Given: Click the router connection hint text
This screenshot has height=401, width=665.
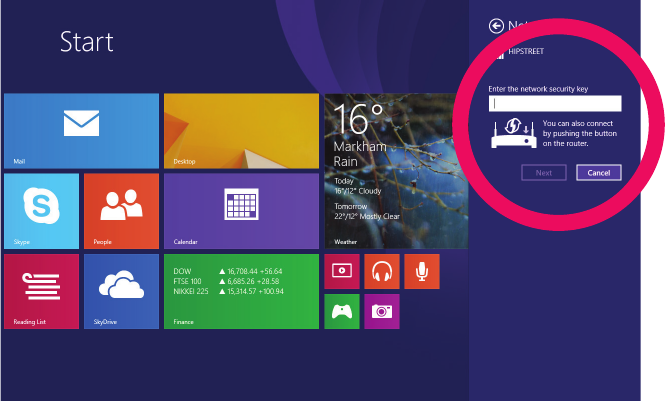Looking at the screenshot, I should (580, 134).
